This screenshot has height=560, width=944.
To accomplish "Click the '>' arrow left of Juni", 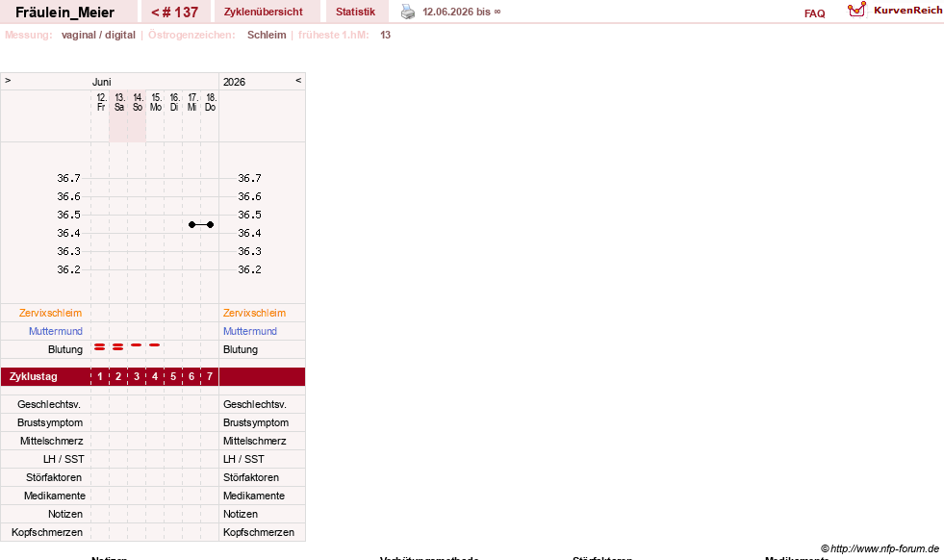I will (x=8, y=80).
